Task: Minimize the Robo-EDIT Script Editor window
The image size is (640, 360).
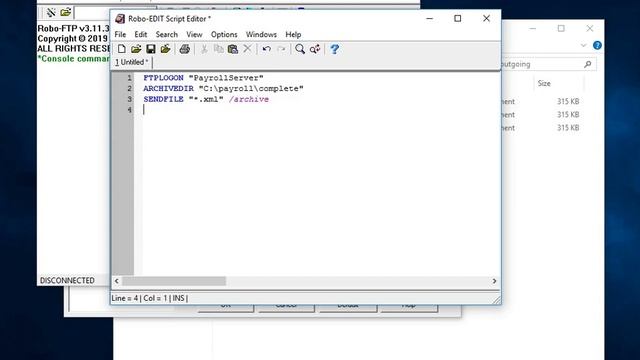Action: click(x=429, y=18)
